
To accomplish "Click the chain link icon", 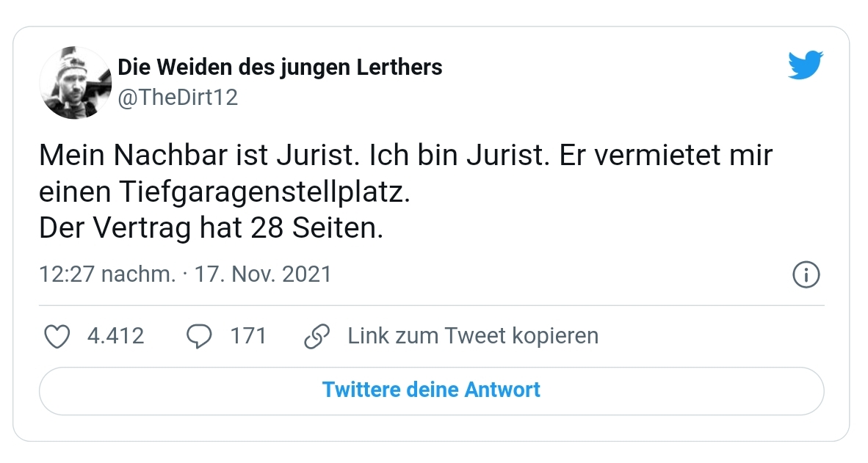I will pos(317,336).
